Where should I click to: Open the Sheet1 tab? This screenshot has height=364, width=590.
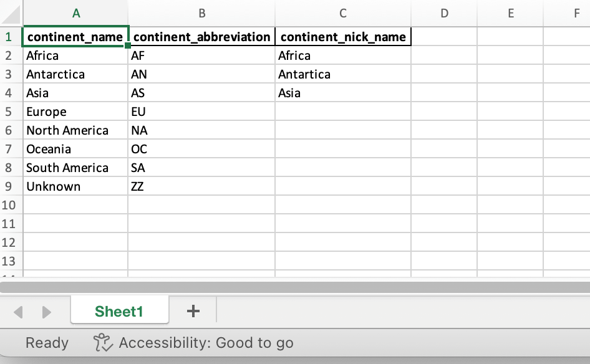pos(119,312)
